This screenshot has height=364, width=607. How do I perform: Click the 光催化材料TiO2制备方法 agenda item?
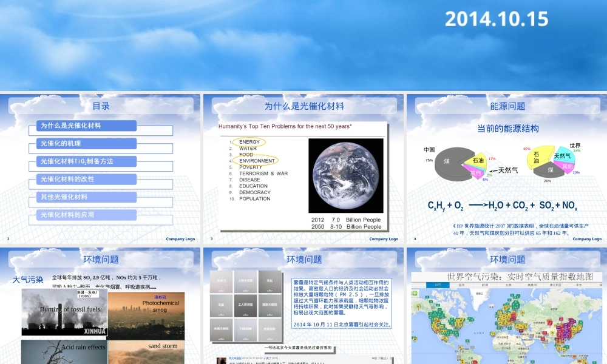(x=86, y=161)
